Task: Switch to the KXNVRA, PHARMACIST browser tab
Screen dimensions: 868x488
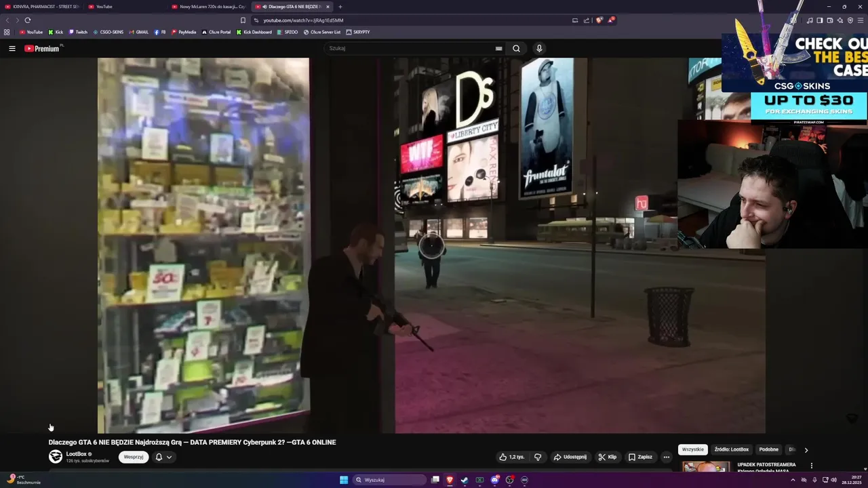Action: click(42, 7)
